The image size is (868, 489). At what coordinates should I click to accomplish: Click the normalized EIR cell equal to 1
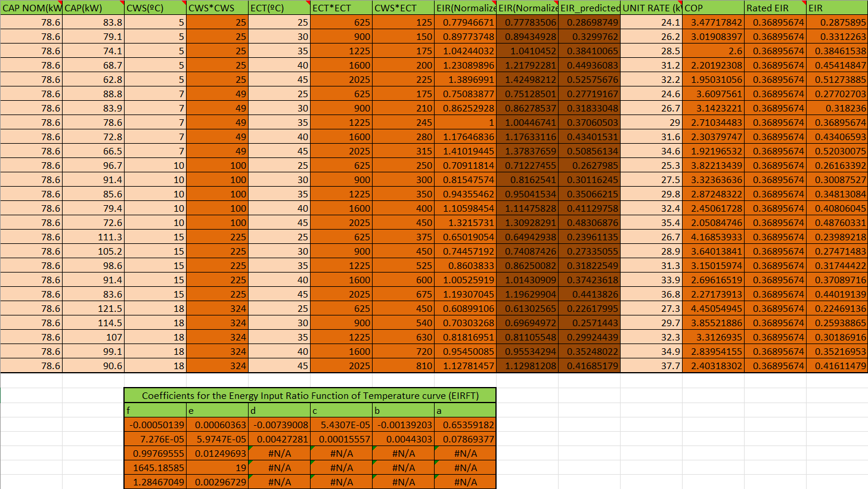coord(465,123)
